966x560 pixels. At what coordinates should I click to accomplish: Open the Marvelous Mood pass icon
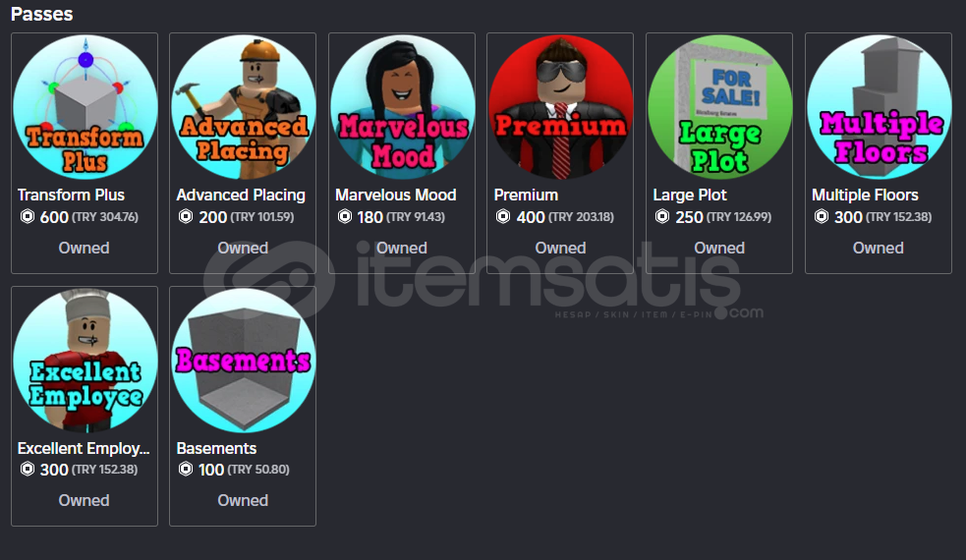tap(402, 107)
